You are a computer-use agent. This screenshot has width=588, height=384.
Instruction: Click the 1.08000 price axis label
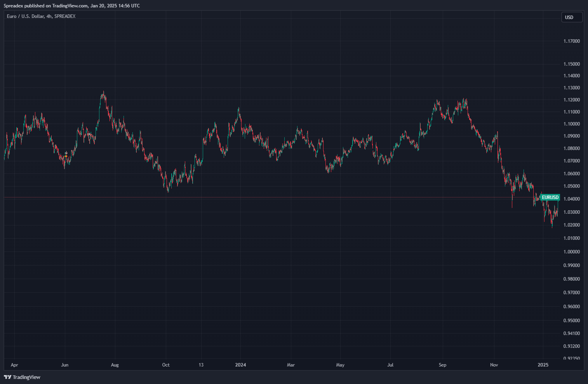pos(572,148)
